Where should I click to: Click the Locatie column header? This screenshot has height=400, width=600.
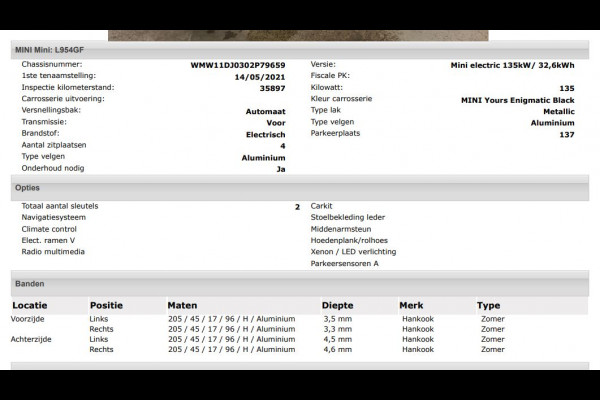pyautogui.click(x=30, y=306)
